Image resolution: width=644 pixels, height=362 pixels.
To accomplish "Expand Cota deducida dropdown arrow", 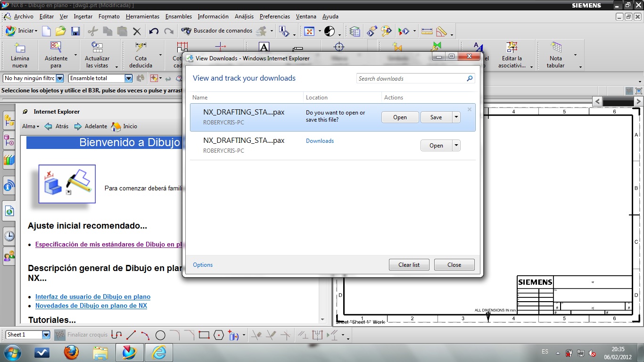I will [161, 55].
